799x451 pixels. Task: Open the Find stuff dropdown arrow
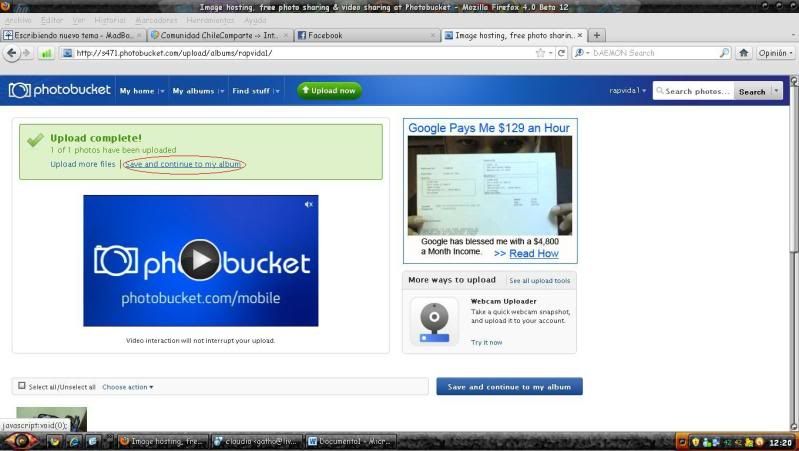pos(278,91)
